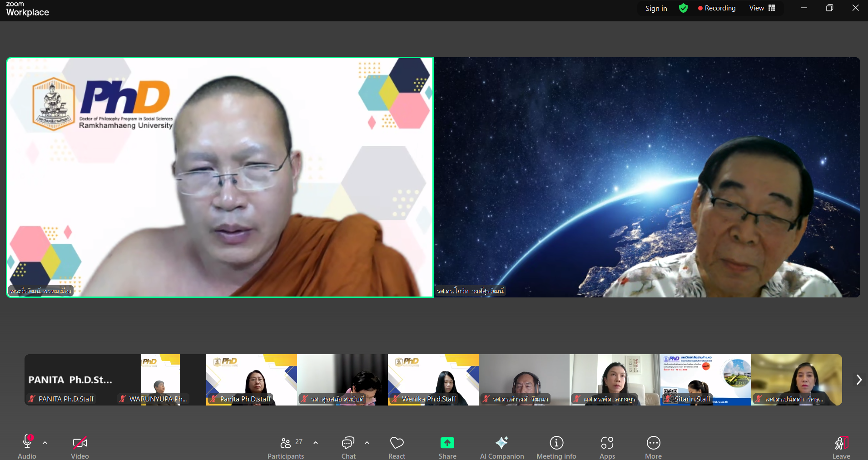
Task: Click the Recording indicator
Action: [x=717, y=8]
